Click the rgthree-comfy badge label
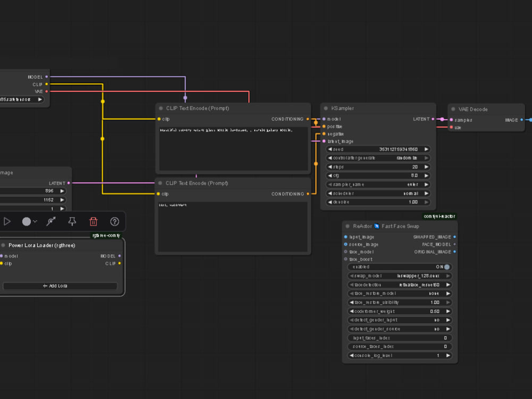This screenshot has height=399, width=532. coord(106,236)
